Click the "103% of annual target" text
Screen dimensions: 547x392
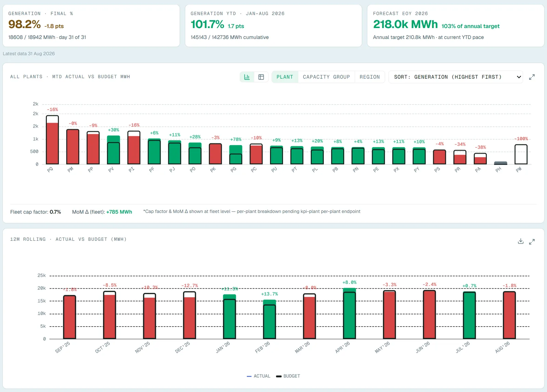(x=470, y=26)
